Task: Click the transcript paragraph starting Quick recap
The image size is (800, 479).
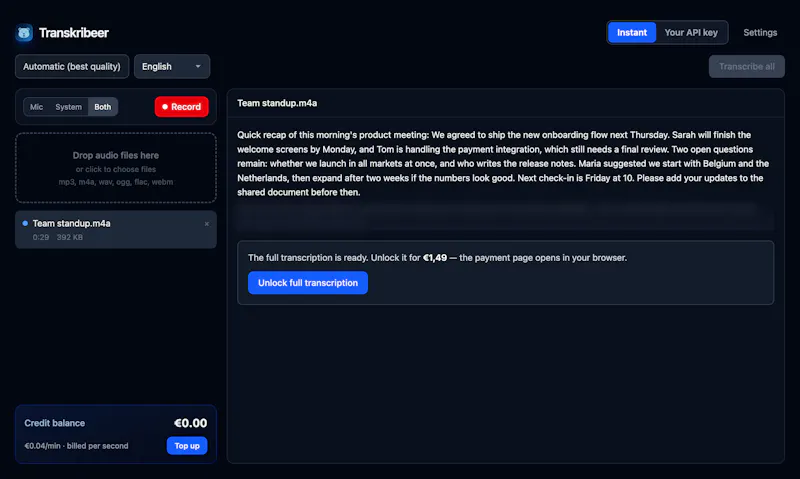Action: pos(503,163)
